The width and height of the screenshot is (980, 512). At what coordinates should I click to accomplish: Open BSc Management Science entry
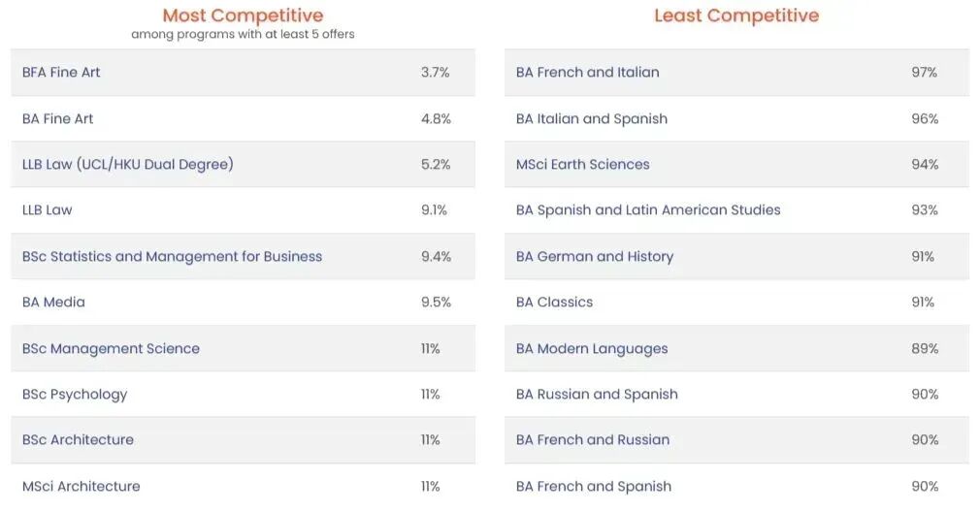pos(111,349)
